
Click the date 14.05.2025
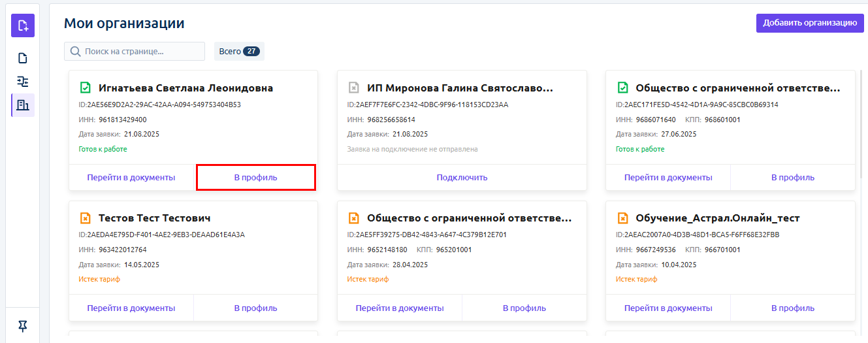point(142,265)
